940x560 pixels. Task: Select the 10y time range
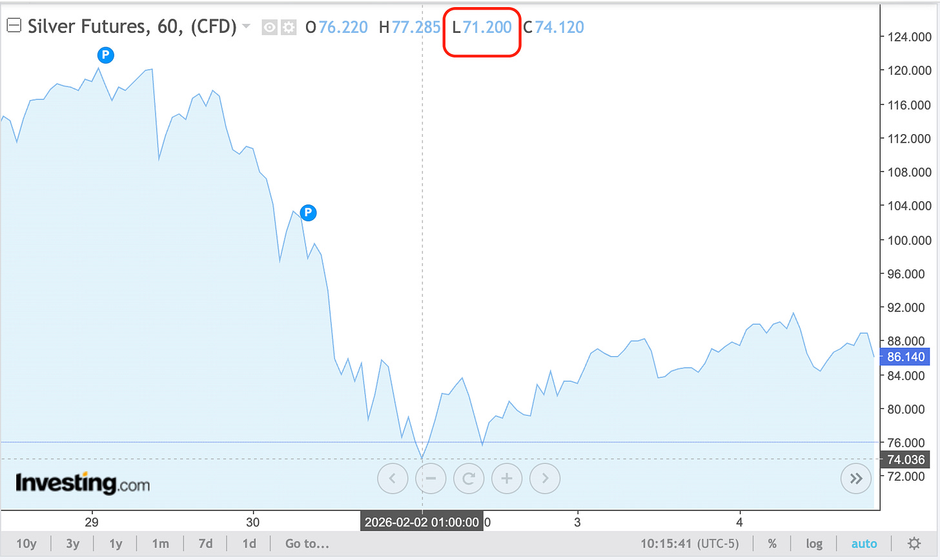pyautogui.click(x=26, y=544)
